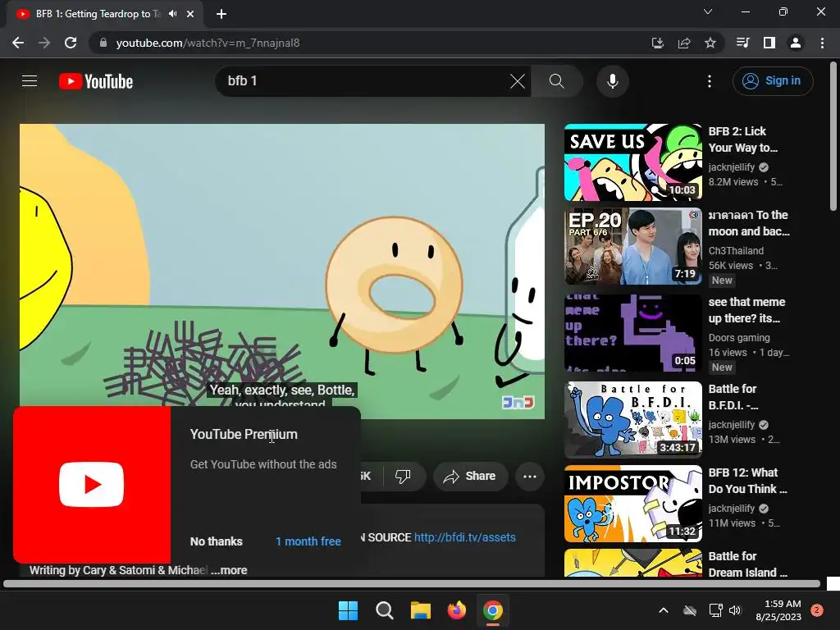The height and width of the screenshot is (630, 840).
Task: Click the horizontal page scrollbar
Action: [x=412, y=583]
